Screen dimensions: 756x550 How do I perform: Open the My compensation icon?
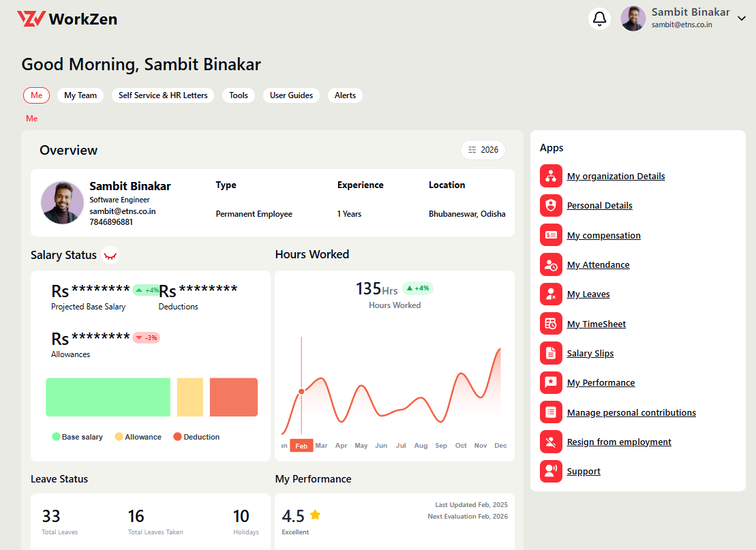(551, 235)
